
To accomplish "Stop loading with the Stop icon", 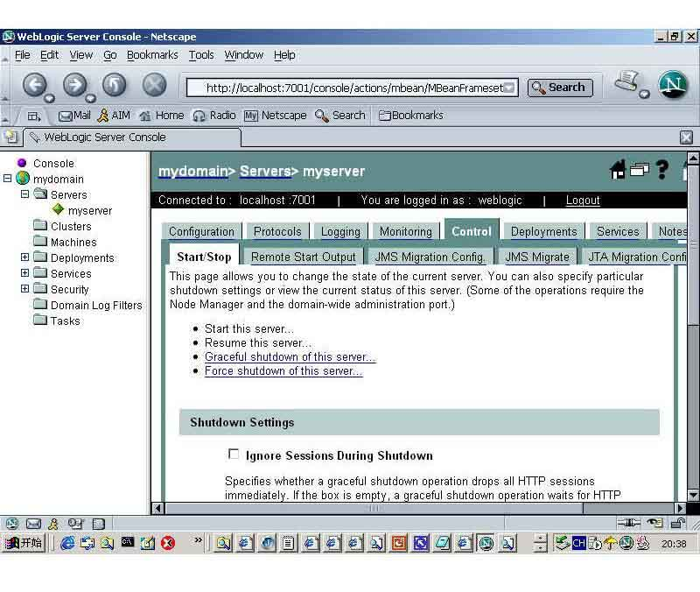I will click(x=155, y=84).
